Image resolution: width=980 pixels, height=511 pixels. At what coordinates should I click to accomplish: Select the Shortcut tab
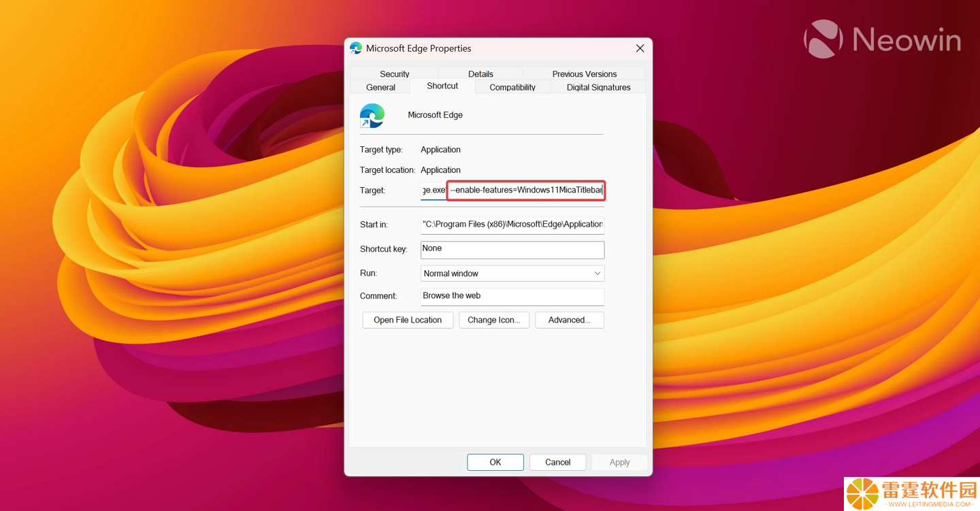[442, 86]
